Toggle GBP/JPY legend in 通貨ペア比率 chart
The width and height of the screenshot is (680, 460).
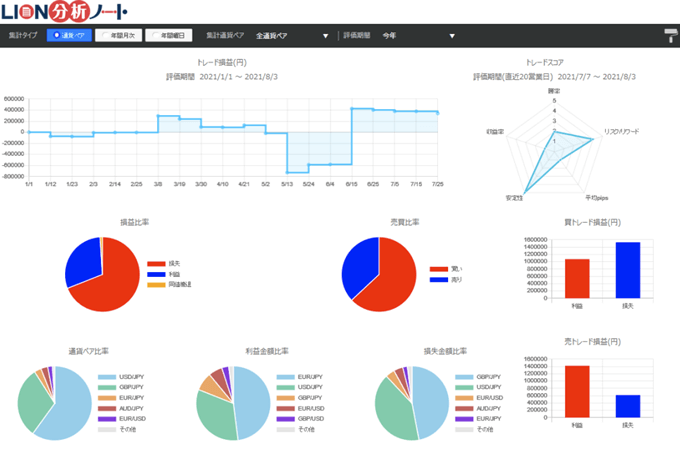(121, 387)
